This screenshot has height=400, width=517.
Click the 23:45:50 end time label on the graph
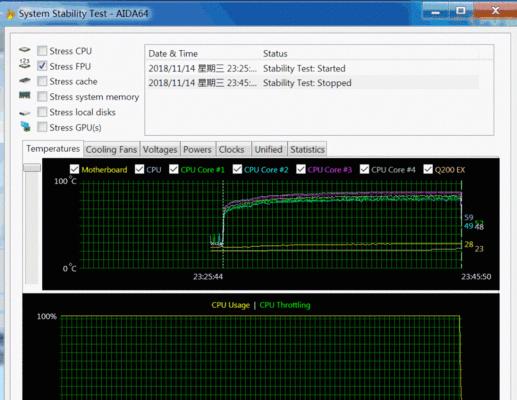[476, 277]
